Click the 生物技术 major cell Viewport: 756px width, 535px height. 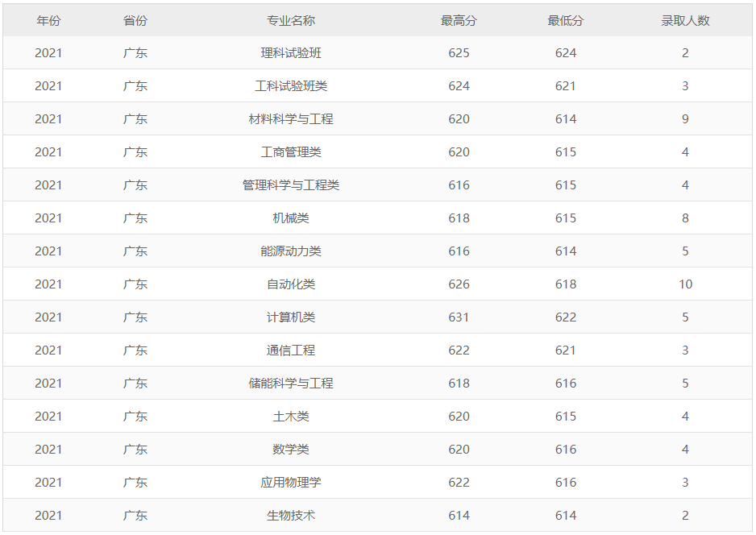291,516
